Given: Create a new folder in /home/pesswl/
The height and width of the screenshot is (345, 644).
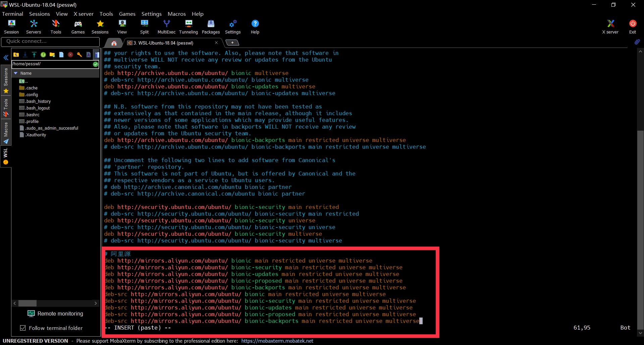Looking at the screenshot, I should (x=52, y=54).
